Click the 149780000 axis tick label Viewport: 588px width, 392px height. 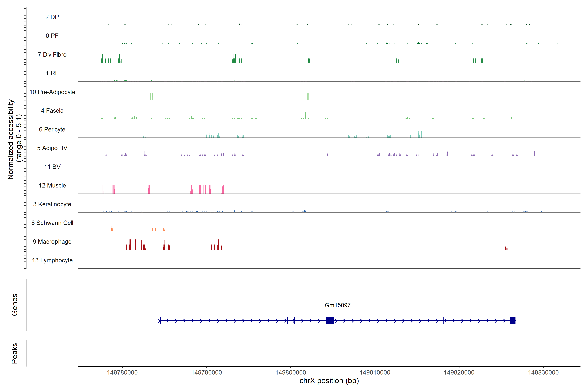coord(122,372)
